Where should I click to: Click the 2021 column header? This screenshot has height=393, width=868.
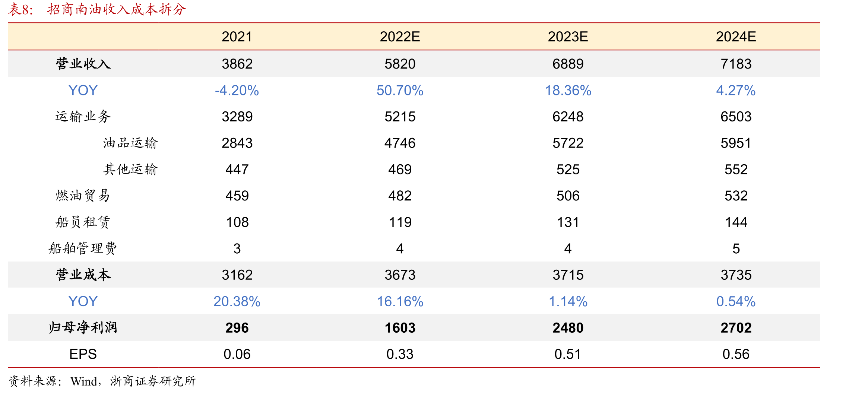[237, 37]
